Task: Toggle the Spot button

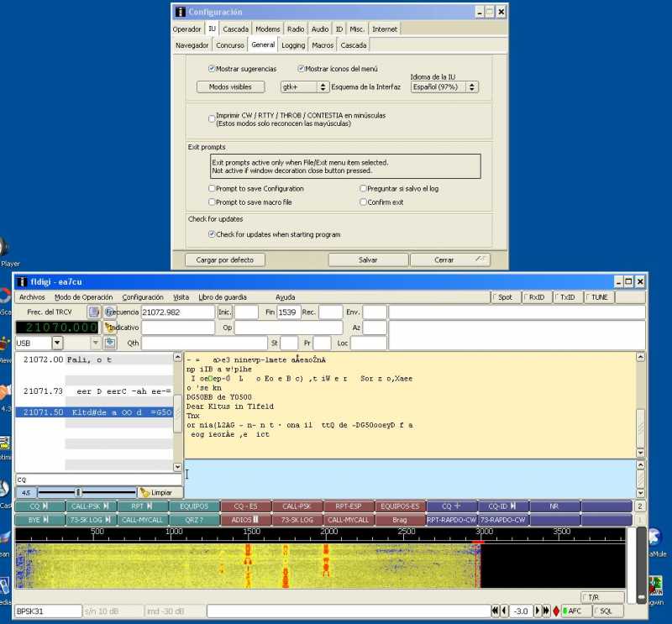Action: pyautogui.click(x=505, y=297)
